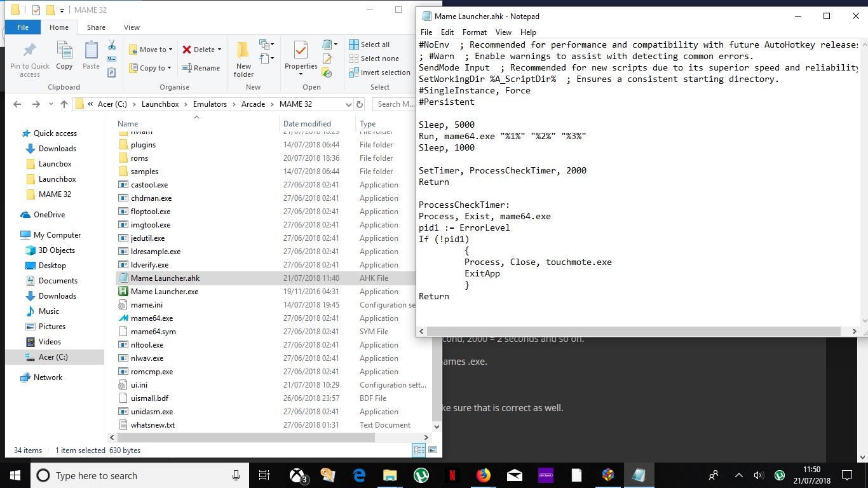Open the Move to dropdown
The image size is (868, 488).
tap(149, 50)
